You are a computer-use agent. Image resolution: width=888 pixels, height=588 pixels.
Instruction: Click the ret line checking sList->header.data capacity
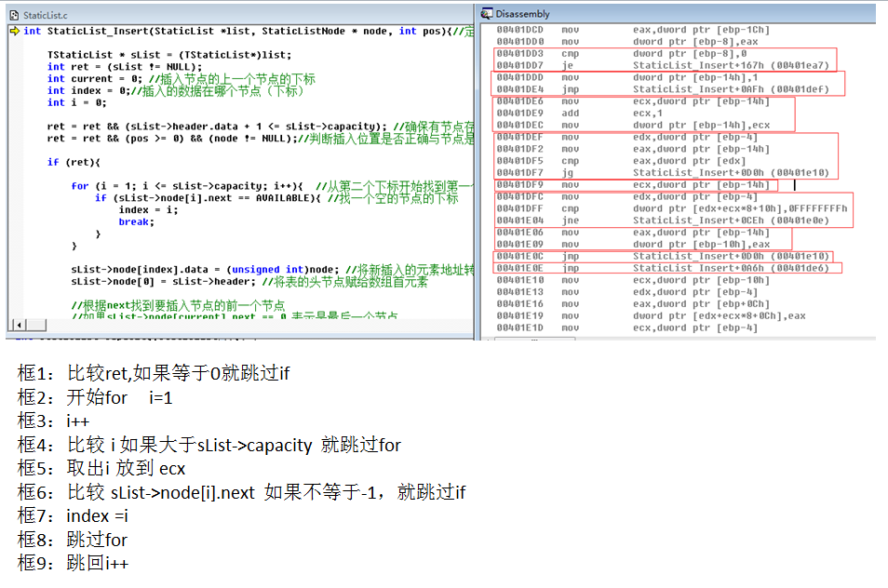[x=261, y=127]
